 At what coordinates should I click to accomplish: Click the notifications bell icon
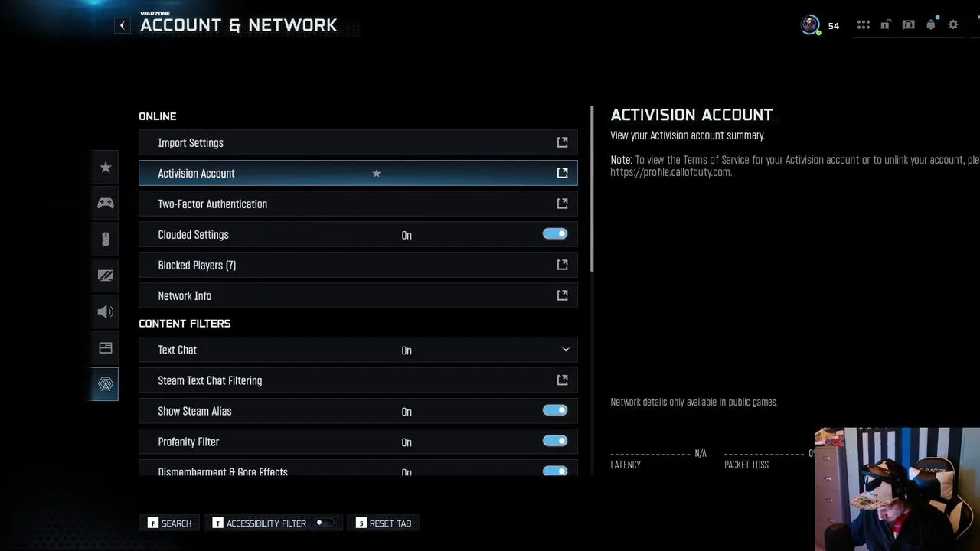coord(931,25)
